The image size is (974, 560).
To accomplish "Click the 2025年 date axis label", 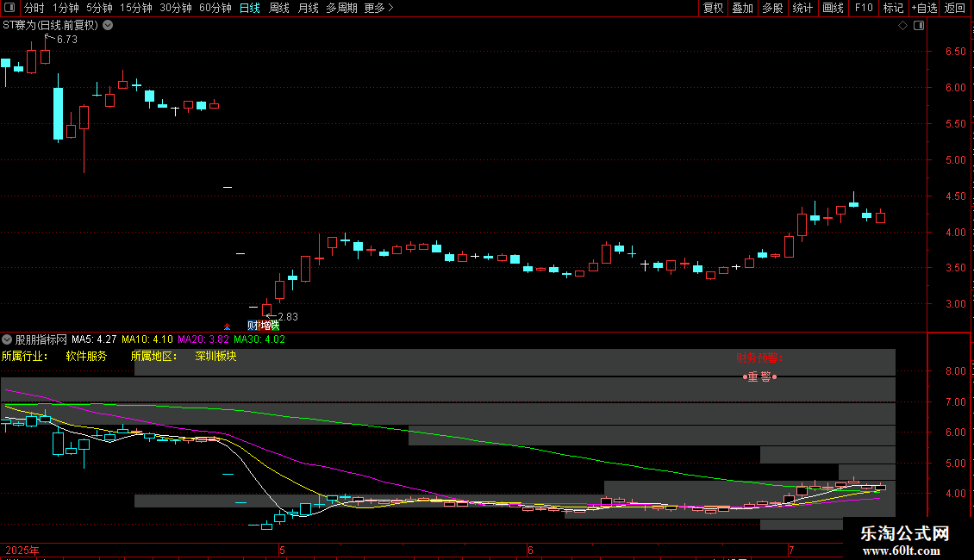I will (x=22, y=551).
